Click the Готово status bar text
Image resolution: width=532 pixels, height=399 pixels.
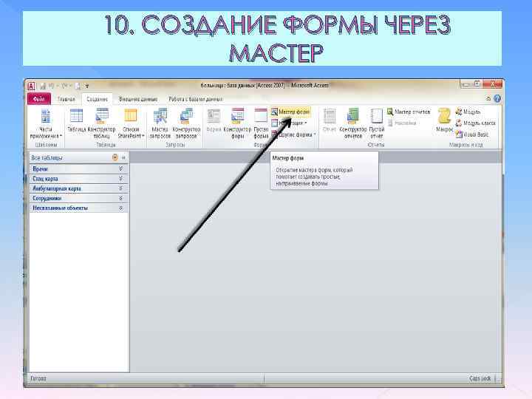click(x=38, y=378)
